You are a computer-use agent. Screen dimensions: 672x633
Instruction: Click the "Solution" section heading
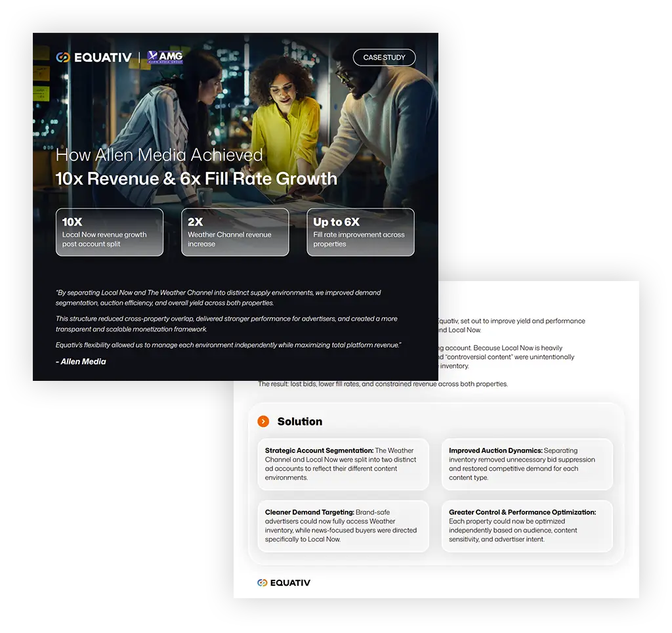(x=299, y=422)
